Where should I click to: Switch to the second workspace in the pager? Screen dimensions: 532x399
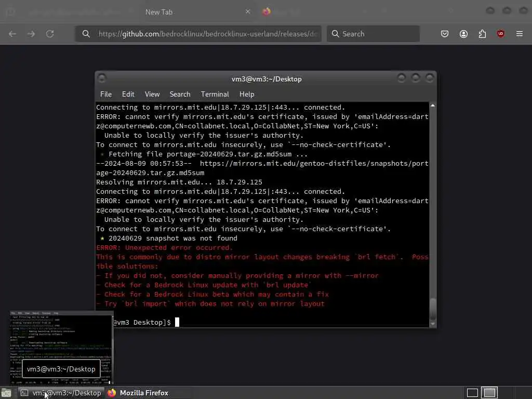tap(489, 393)
